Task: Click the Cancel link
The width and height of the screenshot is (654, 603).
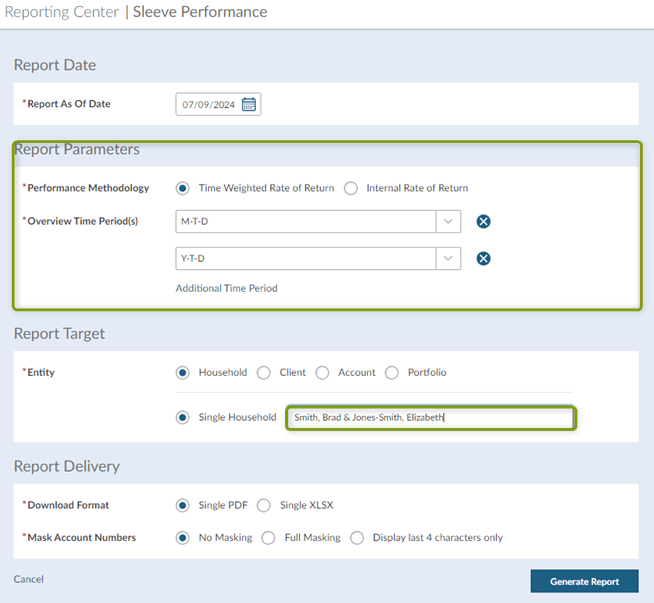Action: point(29,579)
